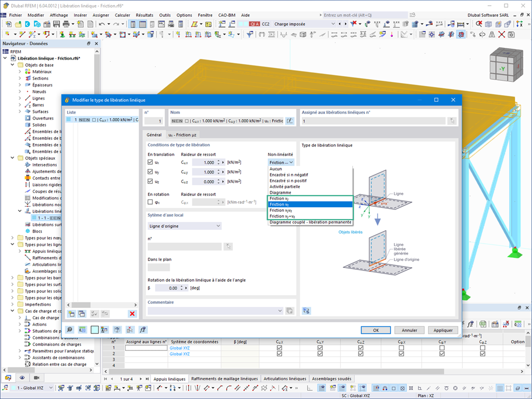Click next load case arrow button

coord(345,24)
